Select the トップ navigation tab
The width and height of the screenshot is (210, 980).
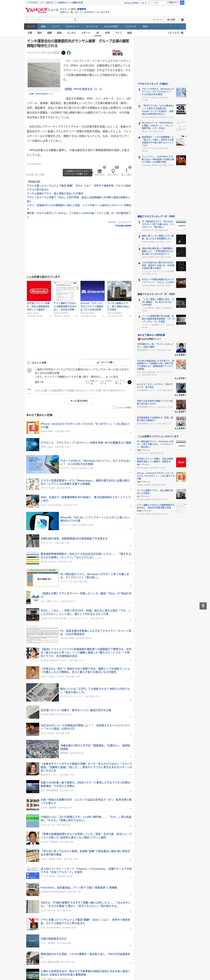[30, 27]
